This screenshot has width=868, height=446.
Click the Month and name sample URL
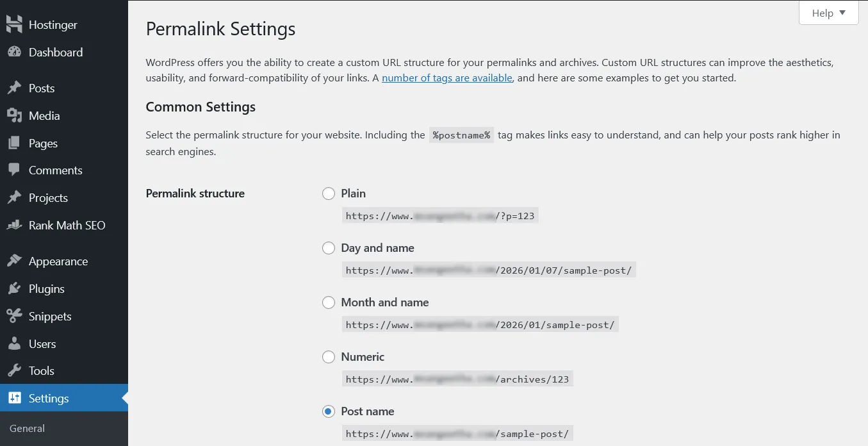tap(480, 324)
